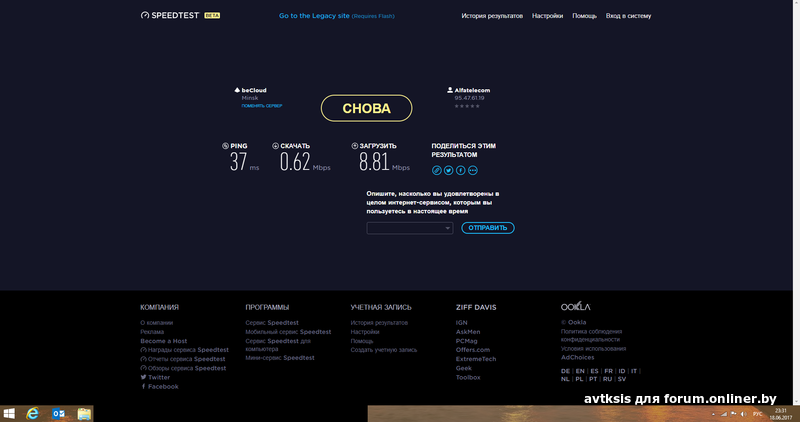This screenshot has width=800, height=422.
Task: Open the satisfaction rating dropdown
Action: click(x=410, y=228)
